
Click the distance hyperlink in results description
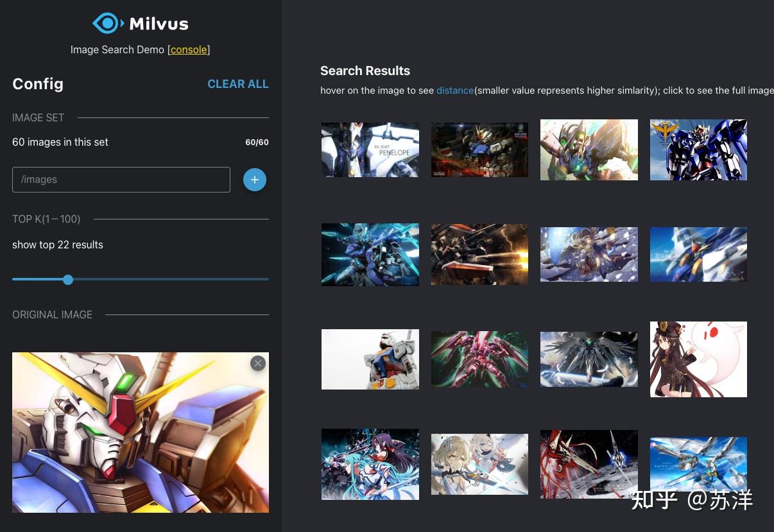click(x=455, y=90)
